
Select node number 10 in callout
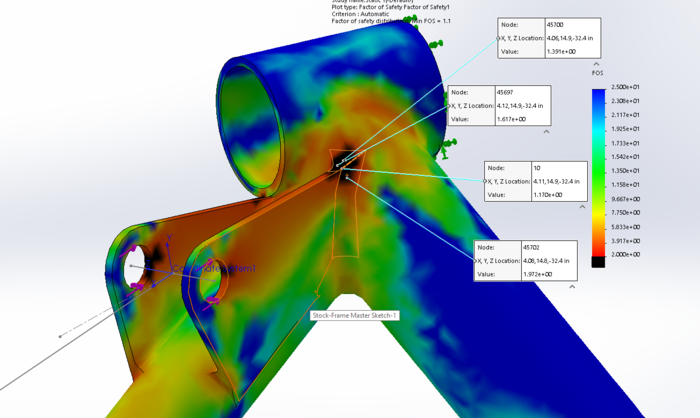pyautogui.click(x=537, y=168)
